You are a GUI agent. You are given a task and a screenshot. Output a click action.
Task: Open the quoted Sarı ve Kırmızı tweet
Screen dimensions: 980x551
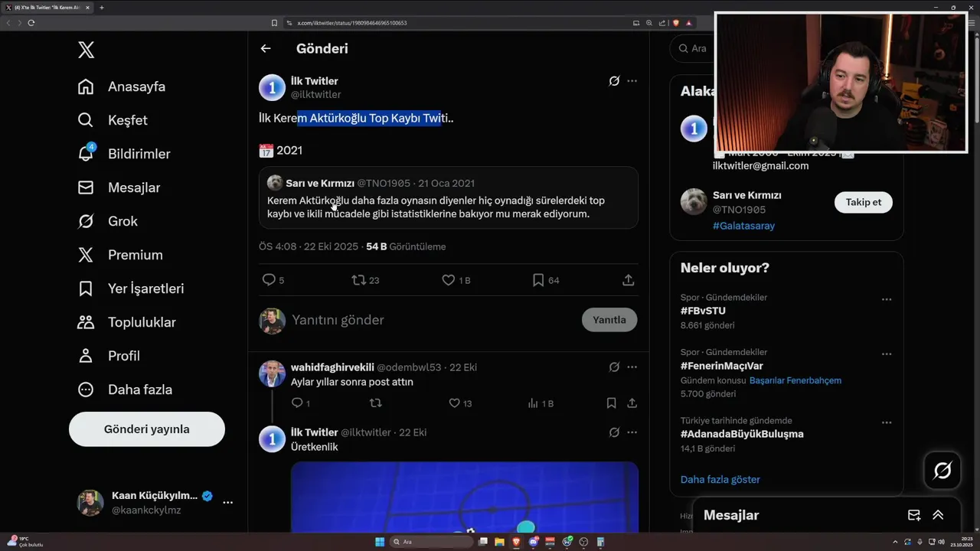449,197
